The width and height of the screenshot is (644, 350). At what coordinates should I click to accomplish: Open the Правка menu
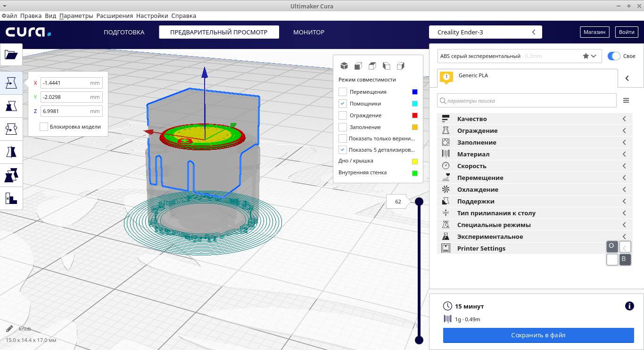(x=32, y=16)
